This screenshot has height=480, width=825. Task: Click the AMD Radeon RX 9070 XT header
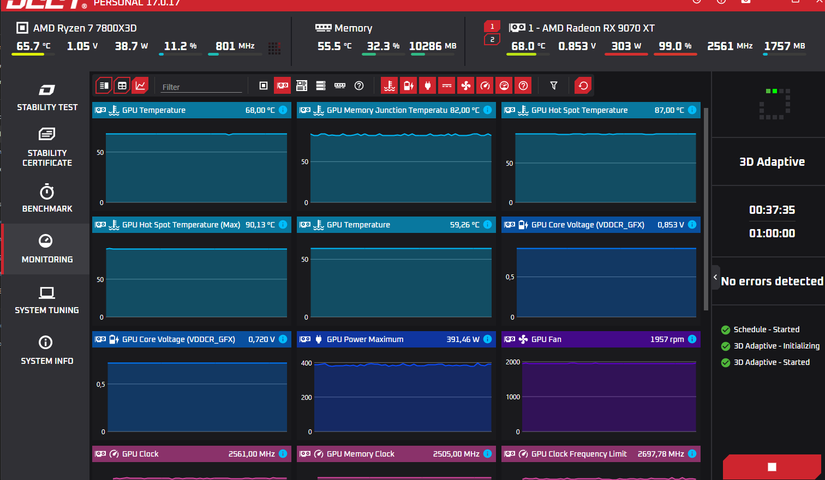pos(591,28)
